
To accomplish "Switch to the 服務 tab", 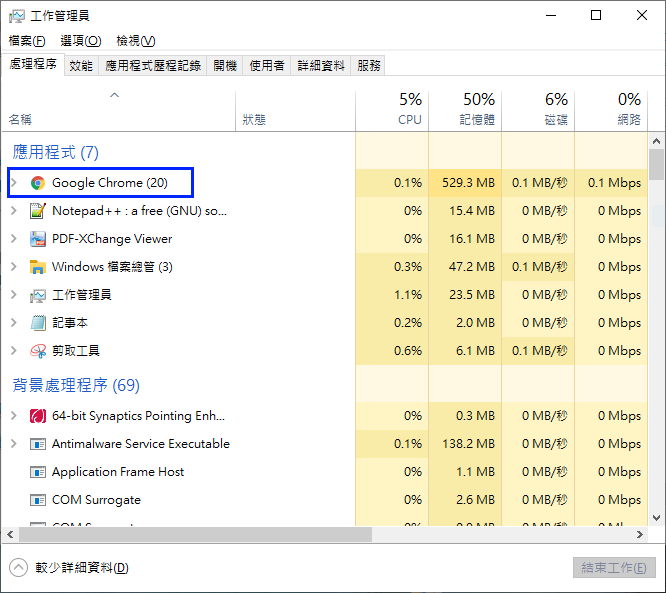I will (x=368, y=65).
